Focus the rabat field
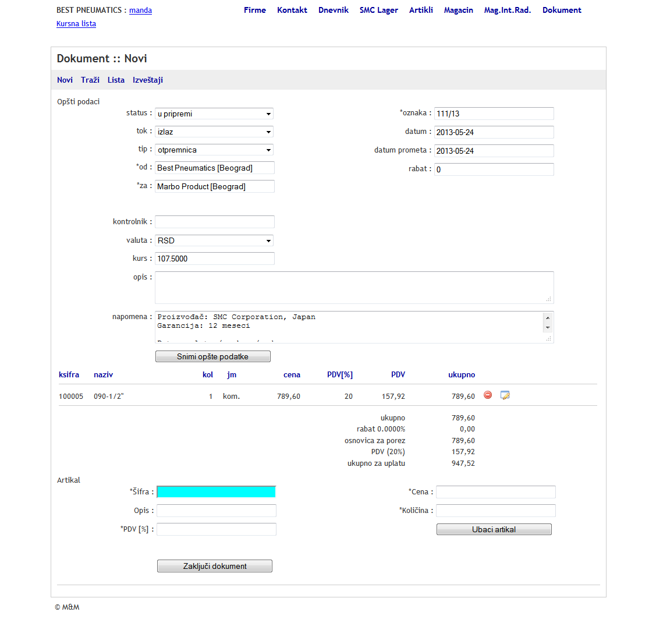Screen dimensions: 656x644 click(x=494, y=169)
